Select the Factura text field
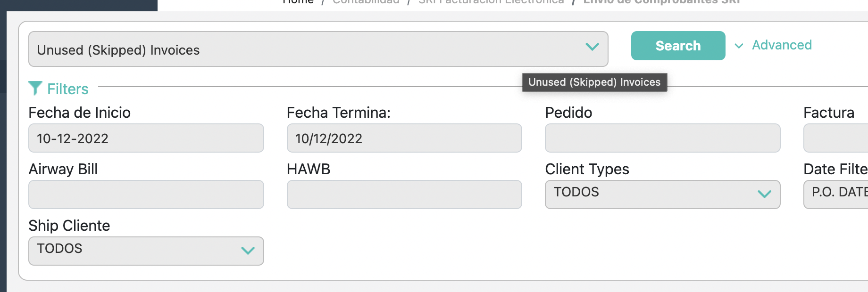The height and width of the screenshot is (292, 868). pyautogui.click(x=837, y=138)
